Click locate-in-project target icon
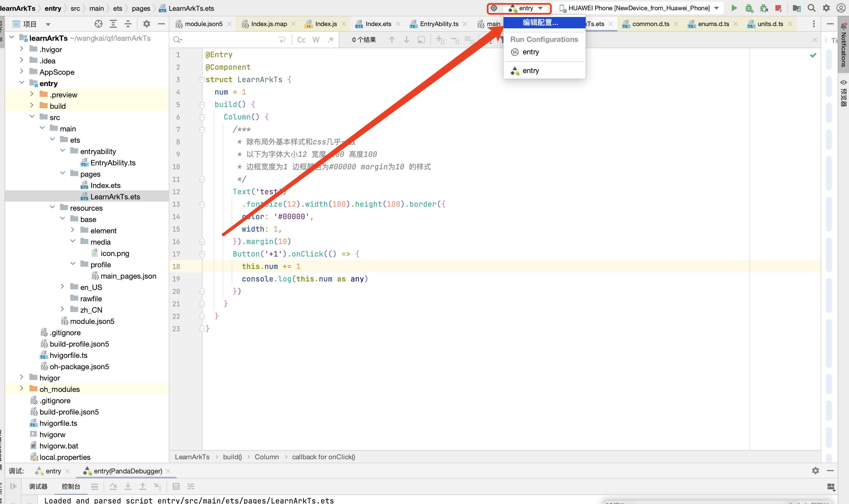Screen dimensions: 849x504 click(x=99, y=24)
